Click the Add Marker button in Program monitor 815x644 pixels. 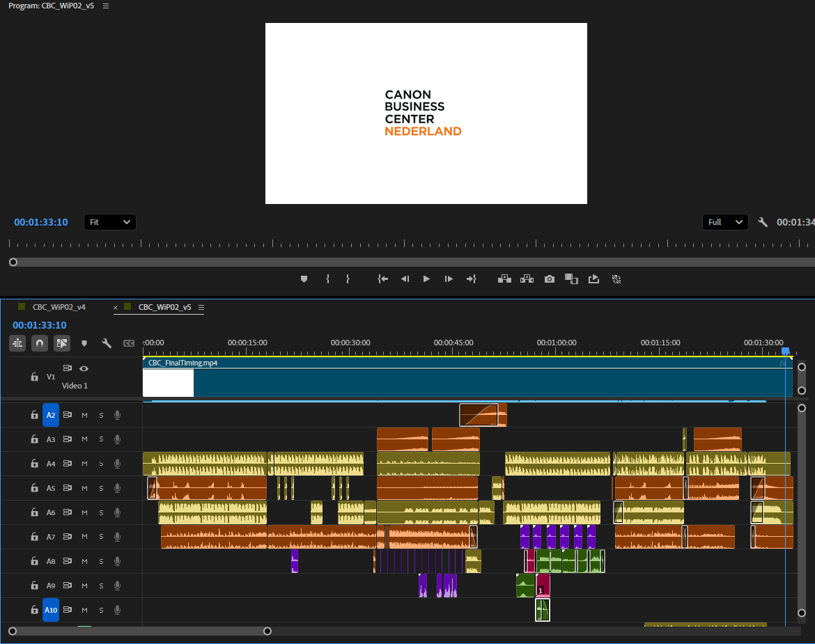coord(304,278)
